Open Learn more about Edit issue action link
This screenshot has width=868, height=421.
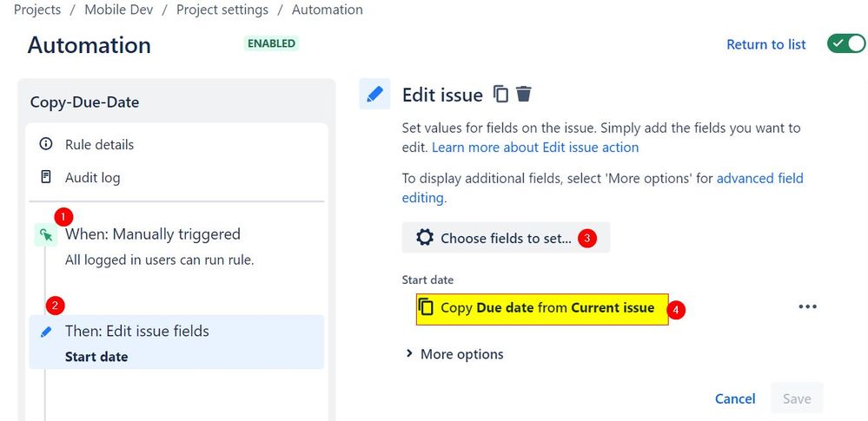click(535, 148)
